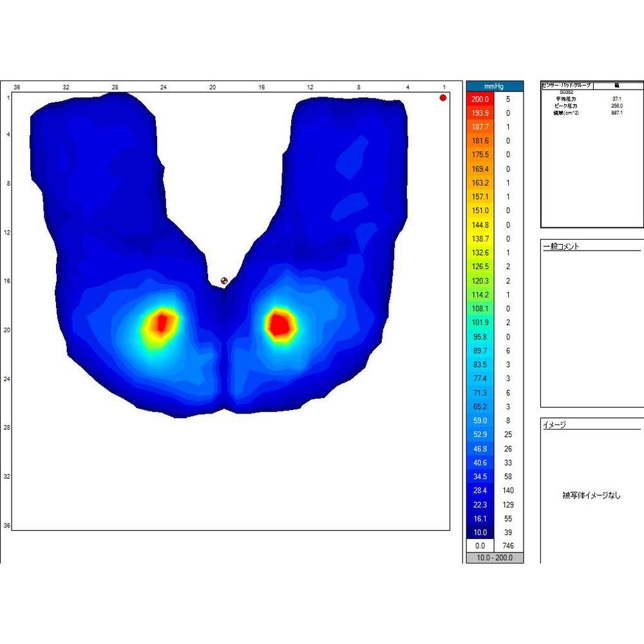The image size is (644, 644).
Task: Select the 0.0 white legend swatch
Action: tap(480, 545)
